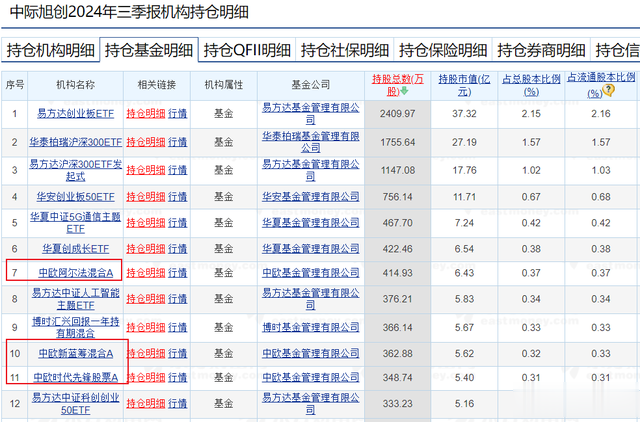Click the 37.32 market value cell
The height and width of the screenshot is (422, 640).
click(464, 114)
